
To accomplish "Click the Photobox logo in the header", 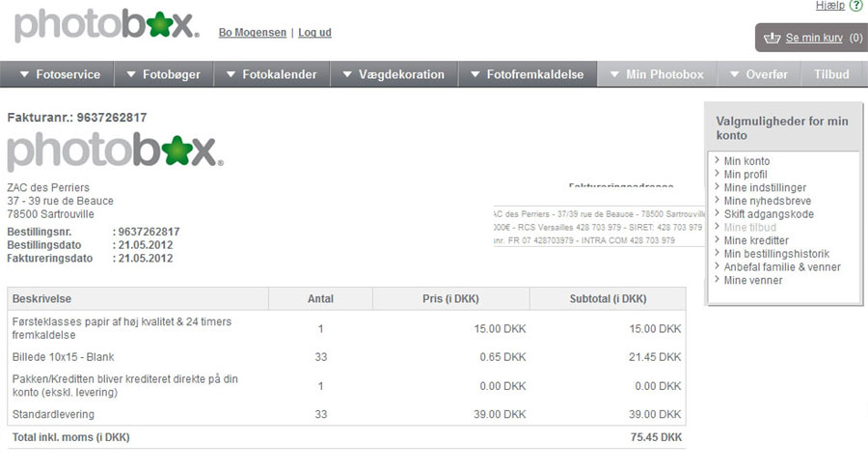I will coord(106,25).
